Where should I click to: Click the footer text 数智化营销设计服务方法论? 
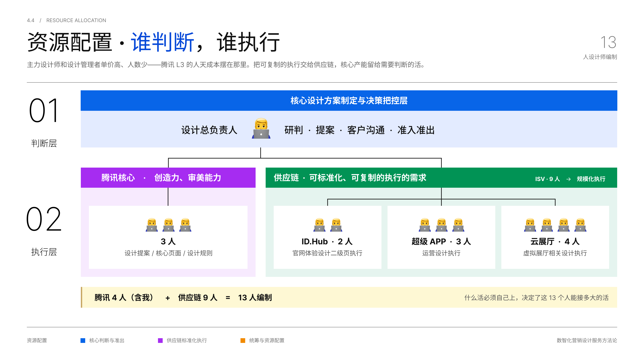[x=587, y=340]
